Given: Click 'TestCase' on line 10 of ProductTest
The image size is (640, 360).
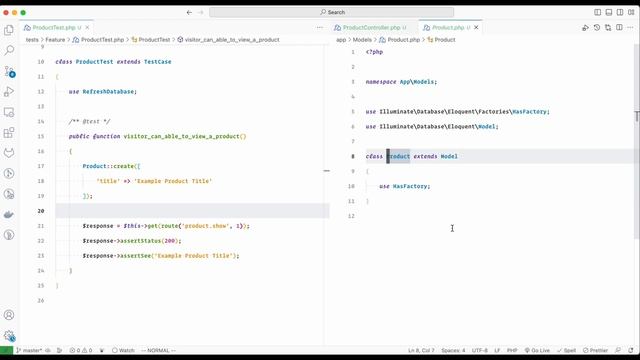Looking at the screenshot, I should click(158, 62).
